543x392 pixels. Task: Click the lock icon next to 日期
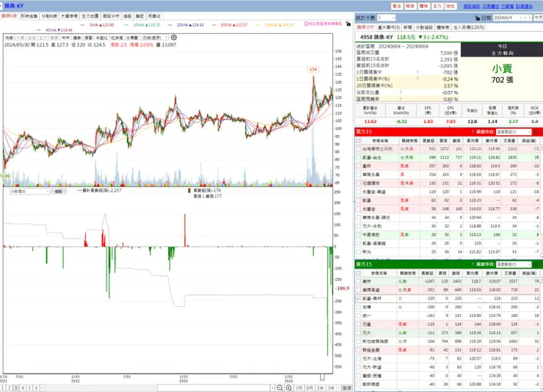(x=478, y=18)
